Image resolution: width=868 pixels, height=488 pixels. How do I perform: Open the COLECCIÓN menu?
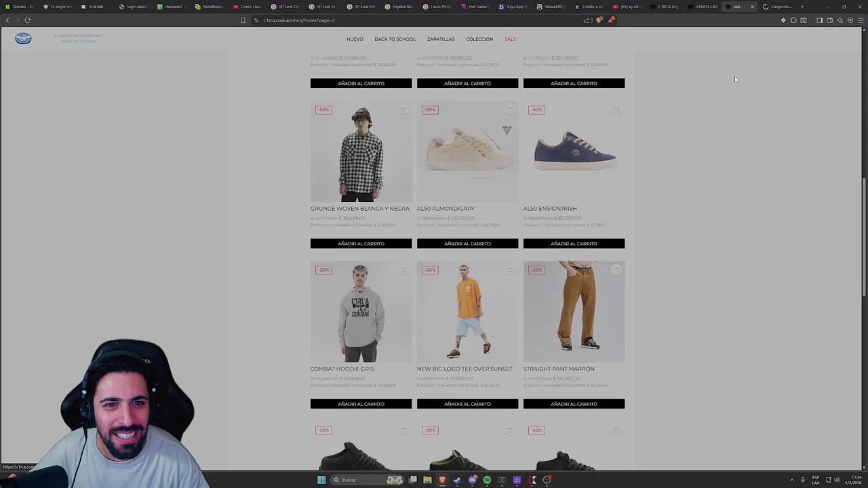[479, 39]
